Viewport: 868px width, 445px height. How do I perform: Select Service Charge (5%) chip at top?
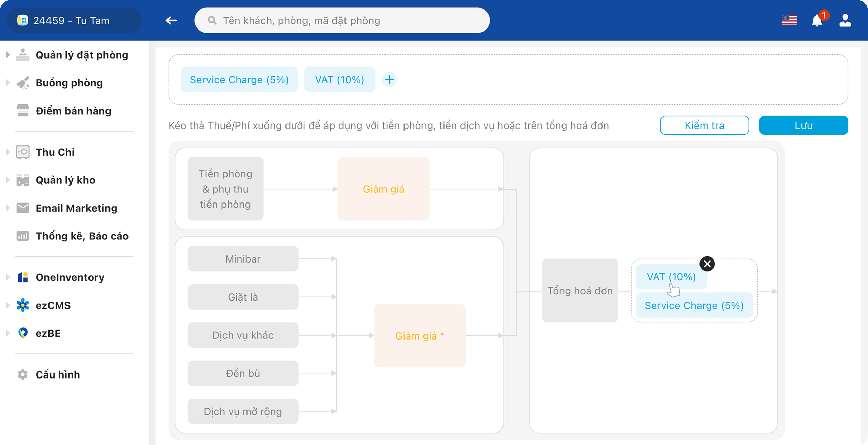click(x=239, y=80)
